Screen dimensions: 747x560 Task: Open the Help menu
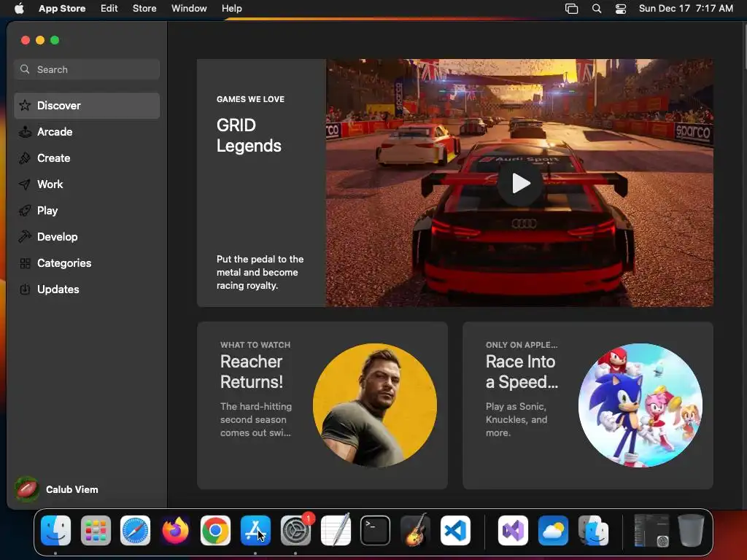click(231, 9)
